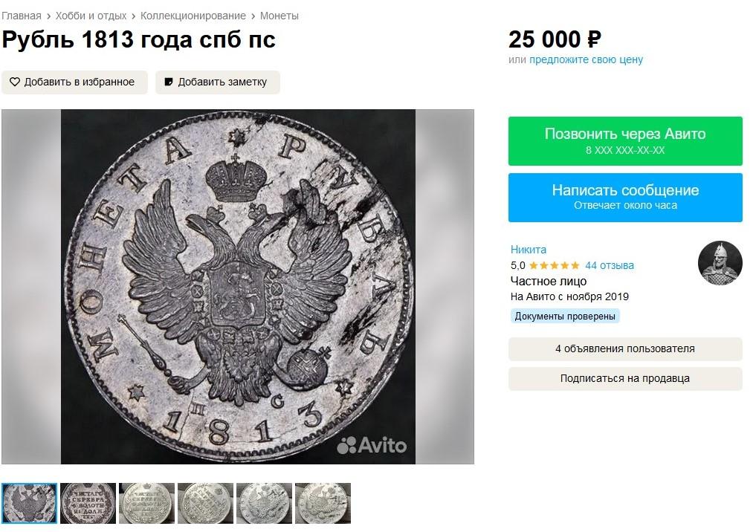The image size is (756, 532).
Task: Open the Монеты breadcrumb category
Action: tap(280, 16)
